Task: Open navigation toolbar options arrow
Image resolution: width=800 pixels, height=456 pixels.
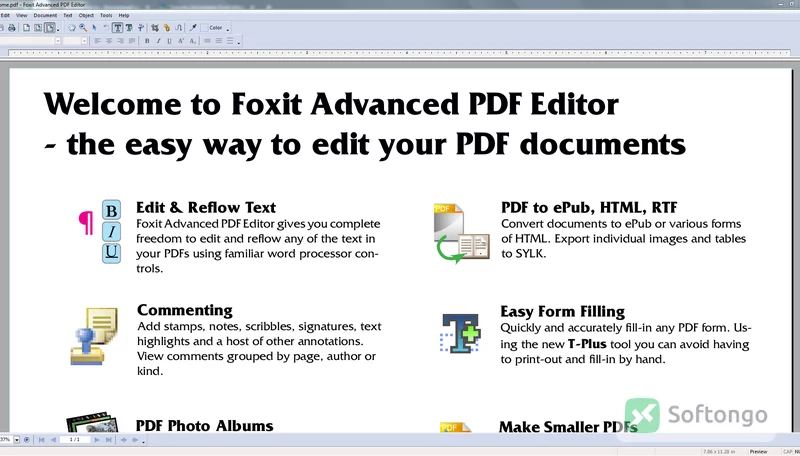Action: 143,442
